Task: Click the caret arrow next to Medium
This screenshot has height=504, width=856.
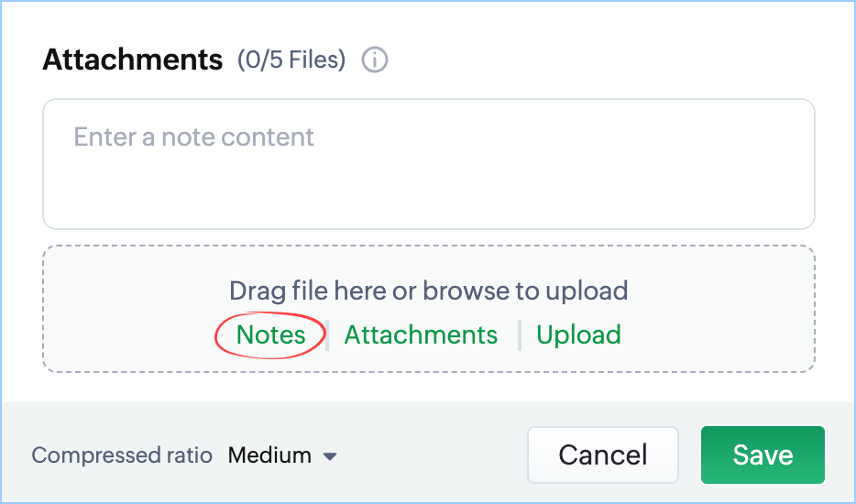Action: pyautogui.click(x=330, y=456)
